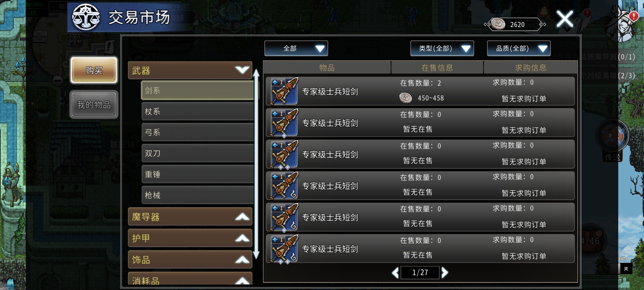Click the category list vertical scrollbar
The height and width of the screenshot is (290, 644).
[256, 164]
